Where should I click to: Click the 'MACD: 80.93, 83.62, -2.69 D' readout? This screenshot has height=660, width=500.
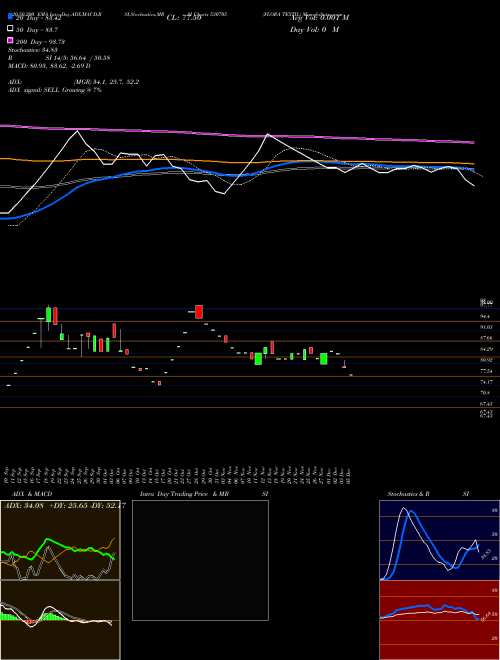pyautogui.click(x=49, y=66)
